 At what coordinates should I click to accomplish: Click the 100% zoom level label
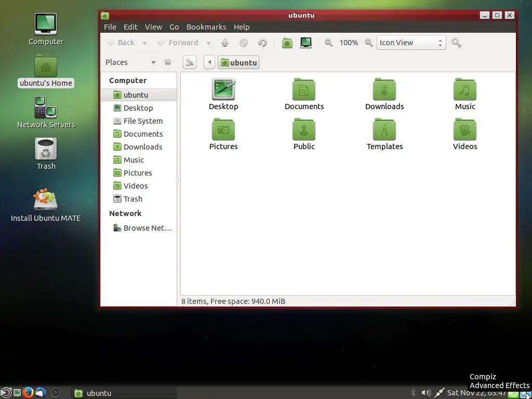[x=349, y=43]
